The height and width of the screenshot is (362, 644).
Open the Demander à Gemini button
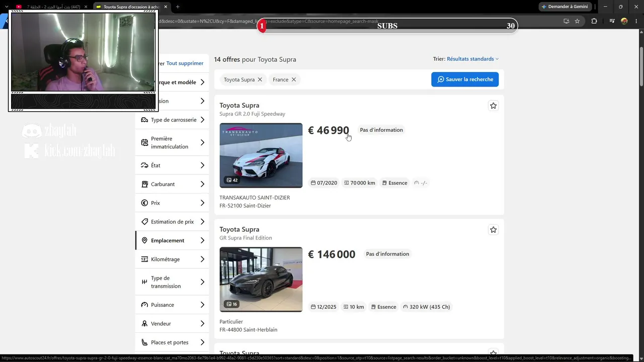tap(565, 7)
